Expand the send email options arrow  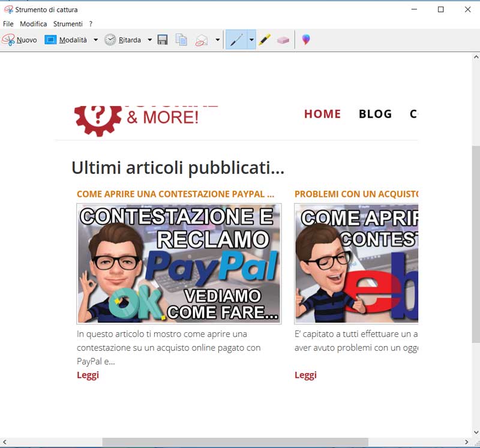coord(218,40)
